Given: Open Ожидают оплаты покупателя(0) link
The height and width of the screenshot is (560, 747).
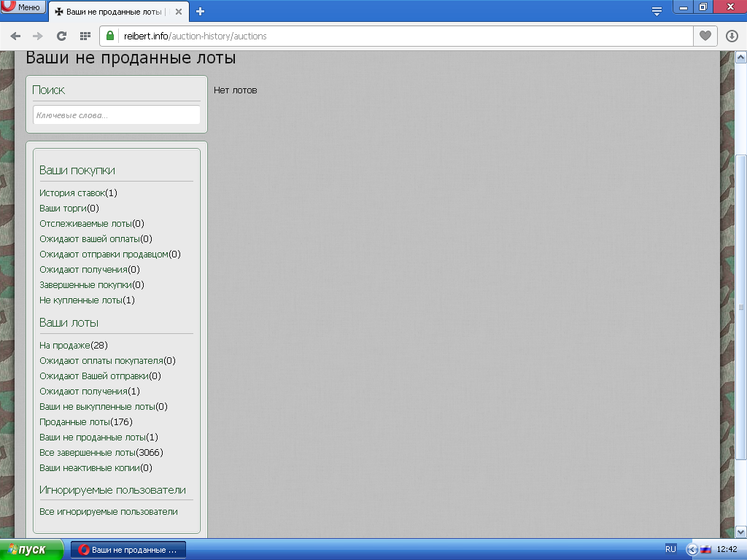Looking at the screenshot, I should pos(108,360).
